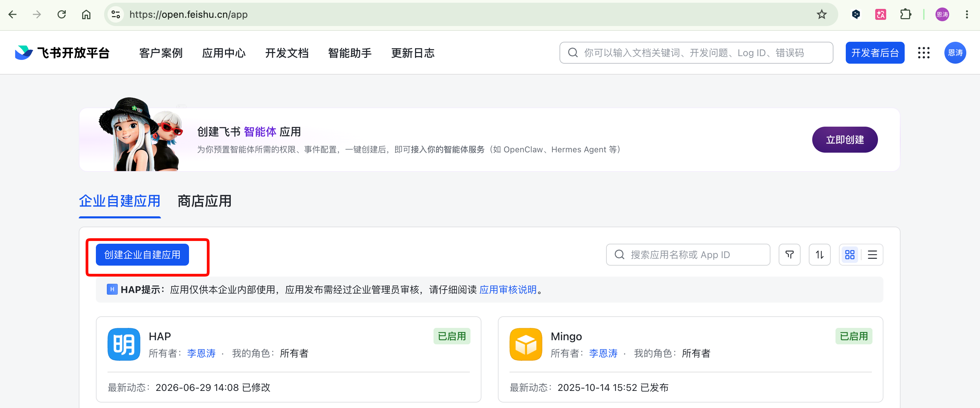Image resolution: width=980 pixels, height=408 pixels.
Task: Click the 开发者后台 button
Action: coord(875,53)
